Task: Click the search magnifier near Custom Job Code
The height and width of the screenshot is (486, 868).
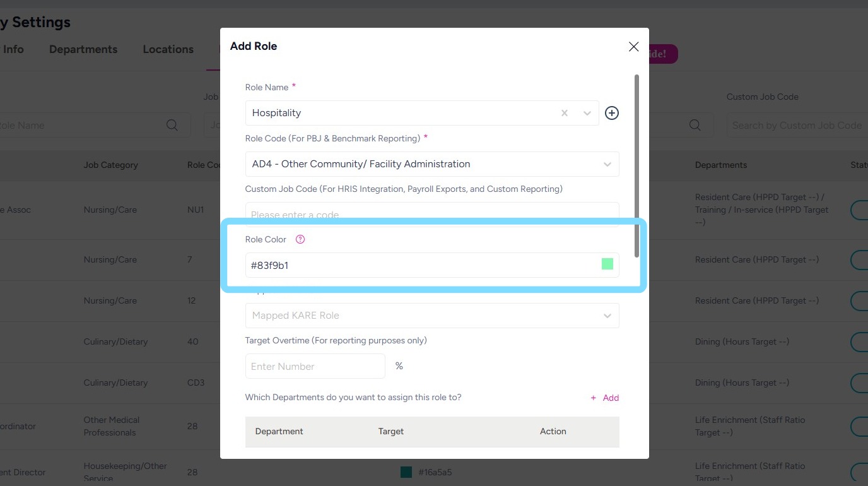Action: (695, 125)
